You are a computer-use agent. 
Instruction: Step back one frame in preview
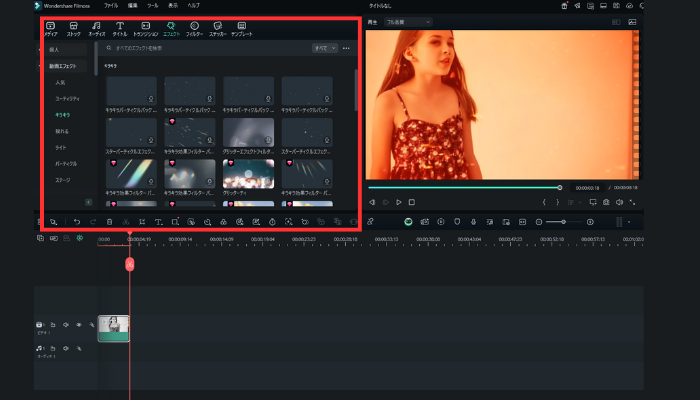point(372,202)
